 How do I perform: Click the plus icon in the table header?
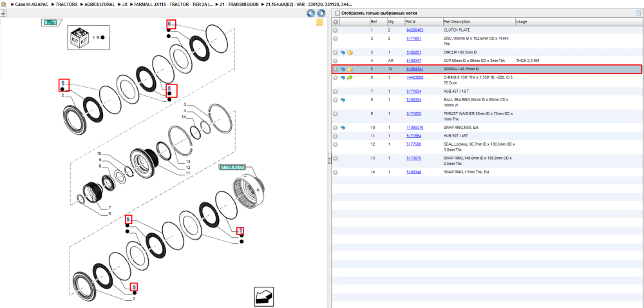coord(335,22)
